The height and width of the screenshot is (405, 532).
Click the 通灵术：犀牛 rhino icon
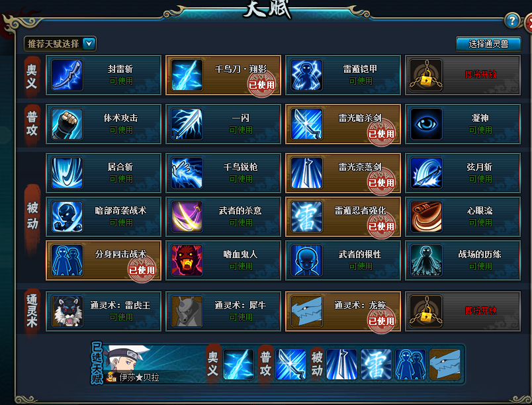tap(187, 311)
